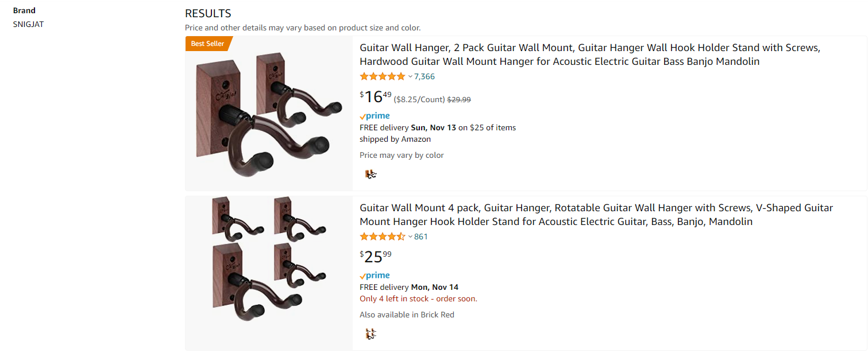Filter by the SNIGJAT brand
Screen dimensions: 868x353
click(28, 24)
